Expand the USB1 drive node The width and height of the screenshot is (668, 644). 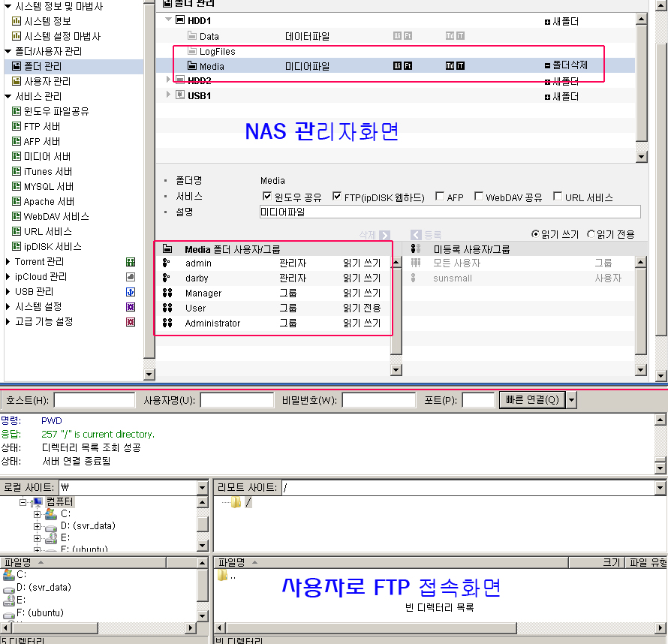(x=168, y=95)
